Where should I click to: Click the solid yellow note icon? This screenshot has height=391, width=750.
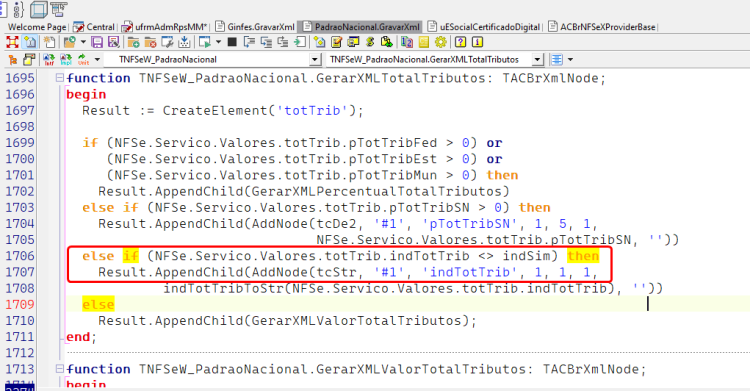pos(424,42)
